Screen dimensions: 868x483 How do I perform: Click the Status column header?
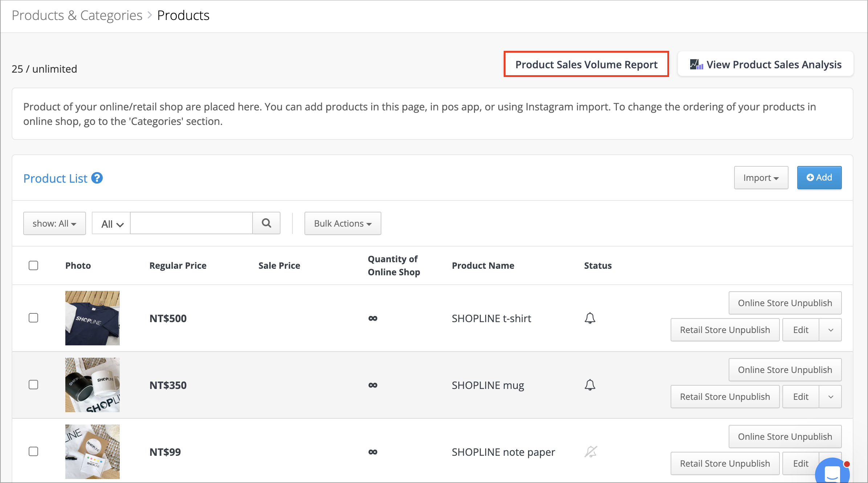(598, 265)
